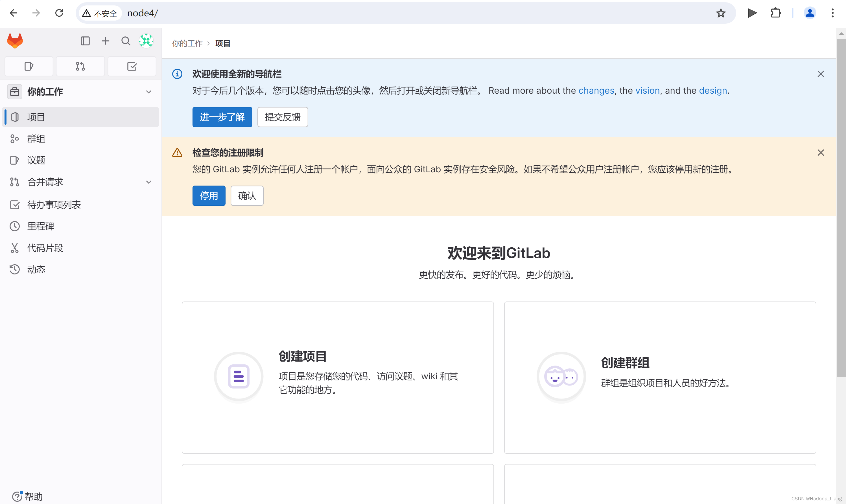
Task: Open the user avatar menu
Action: click(146, 41)
